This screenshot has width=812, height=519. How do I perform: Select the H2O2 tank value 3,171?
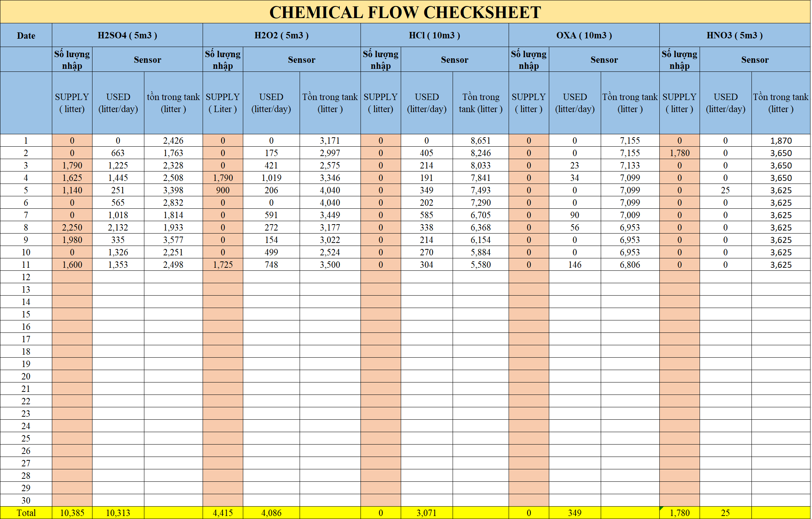(x=330, y=141)
